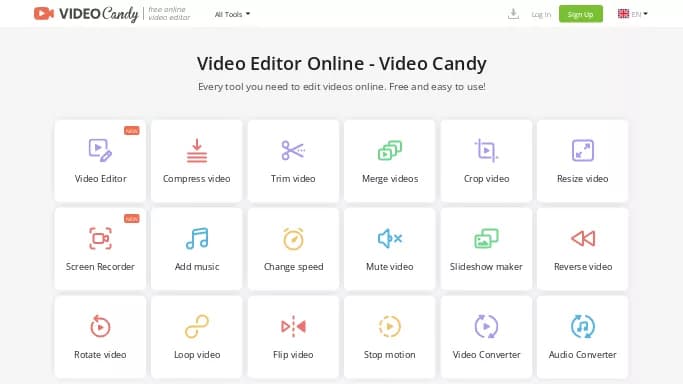Select the Audio Converter icon

[582, 326]
